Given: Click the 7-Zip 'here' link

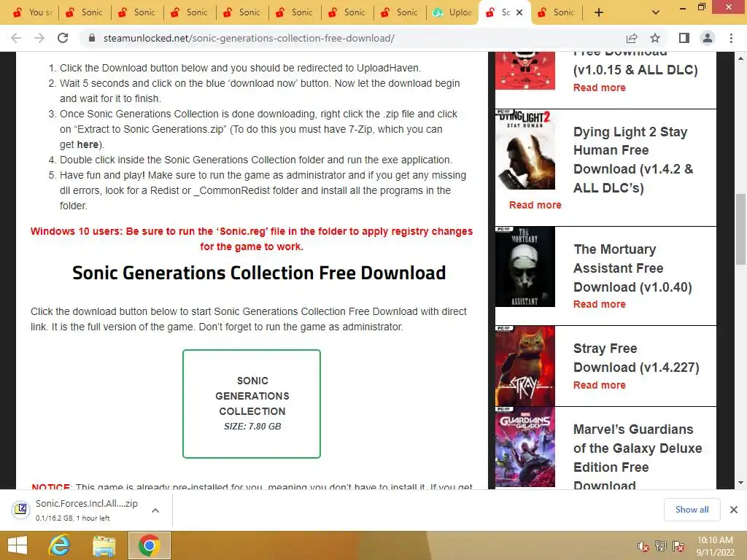Looking at the screenshot, I should [88, 144].
